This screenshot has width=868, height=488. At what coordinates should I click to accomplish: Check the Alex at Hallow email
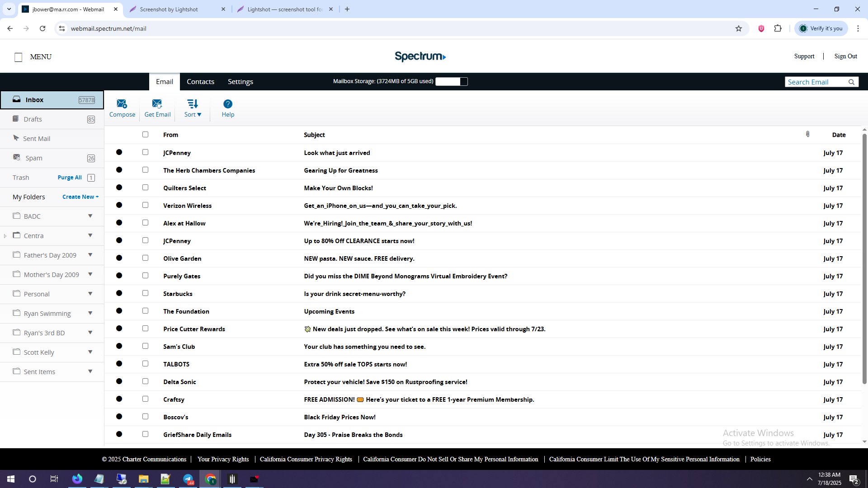click(x=145, y=222)
